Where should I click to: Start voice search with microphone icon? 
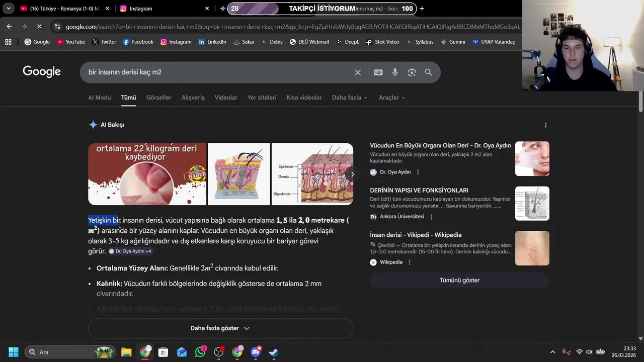click(x=395, y=72)
